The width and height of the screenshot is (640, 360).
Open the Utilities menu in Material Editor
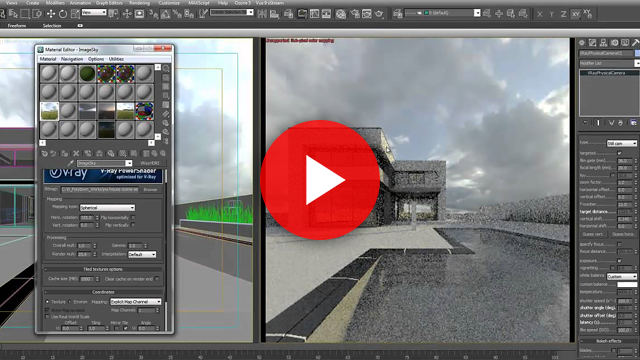tap(116, 59)
